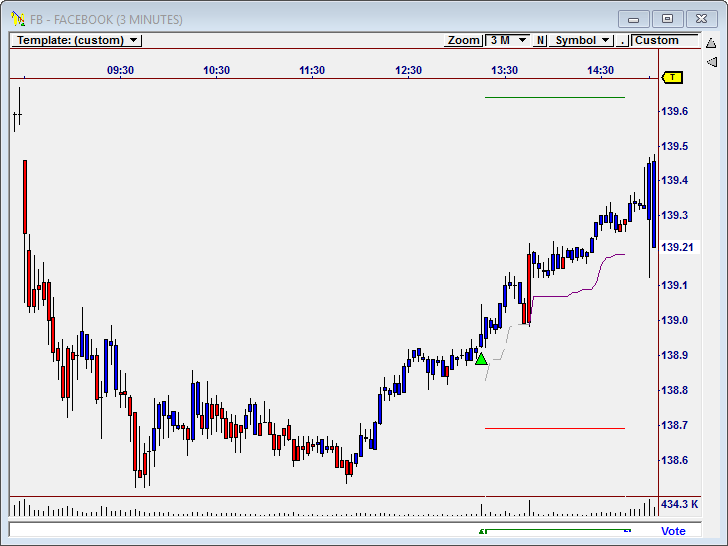
Task: Maximize the FB chart window
Action: pos(667,19)
